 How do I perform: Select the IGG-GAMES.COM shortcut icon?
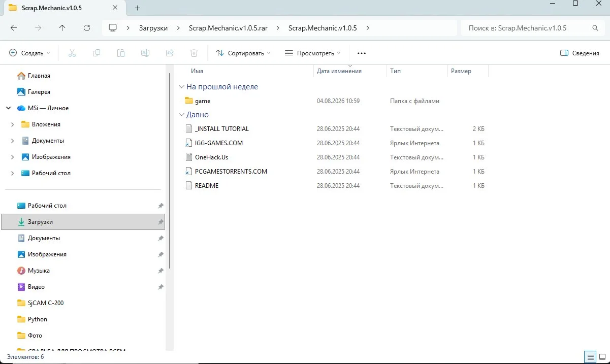coord(189,143)
